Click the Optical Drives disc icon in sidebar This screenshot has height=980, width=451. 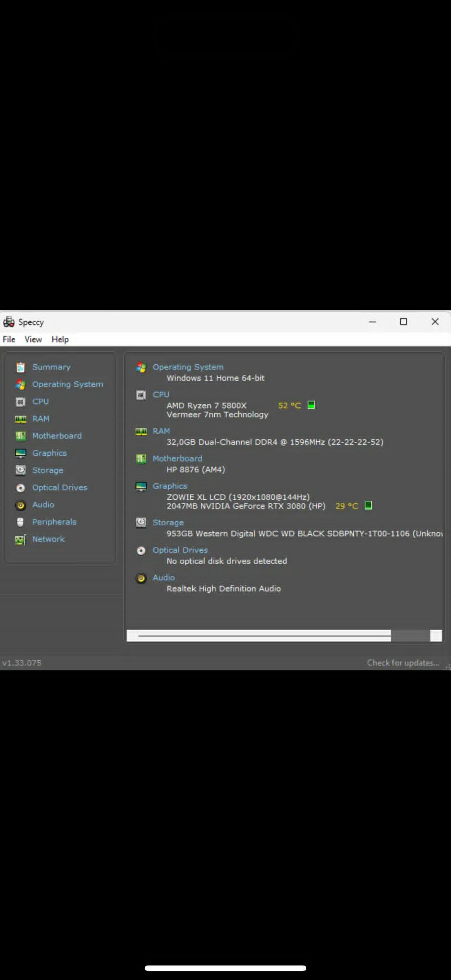20,488
